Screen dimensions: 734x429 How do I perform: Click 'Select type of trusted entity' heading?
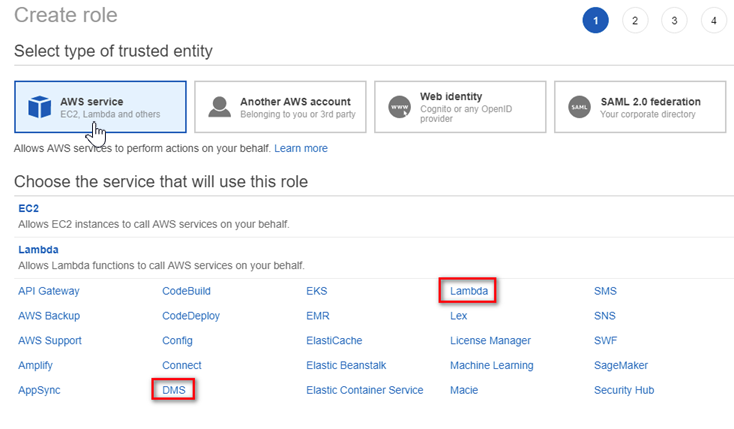coord(113,51)
